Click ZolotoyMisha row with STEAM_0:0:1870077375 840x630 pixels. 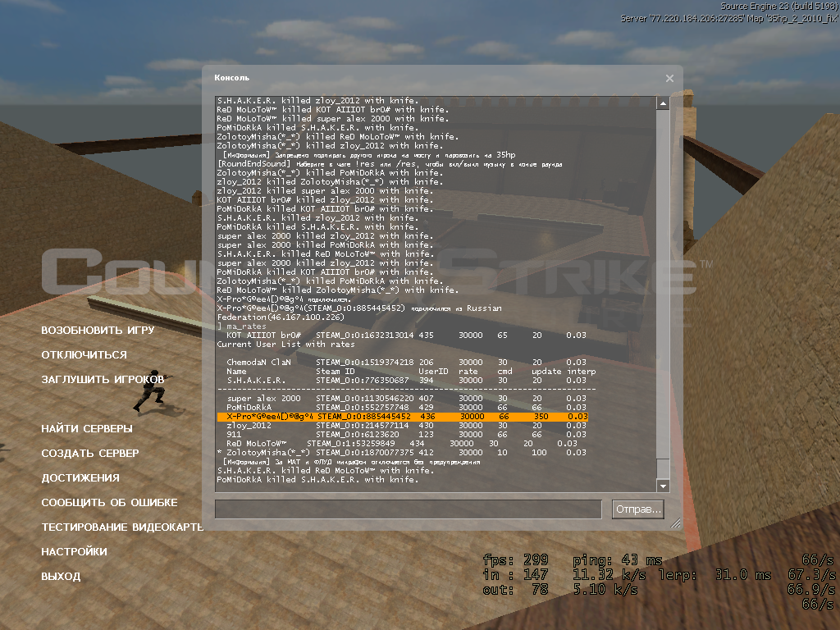pyautogui.click(x=402, y=453)
